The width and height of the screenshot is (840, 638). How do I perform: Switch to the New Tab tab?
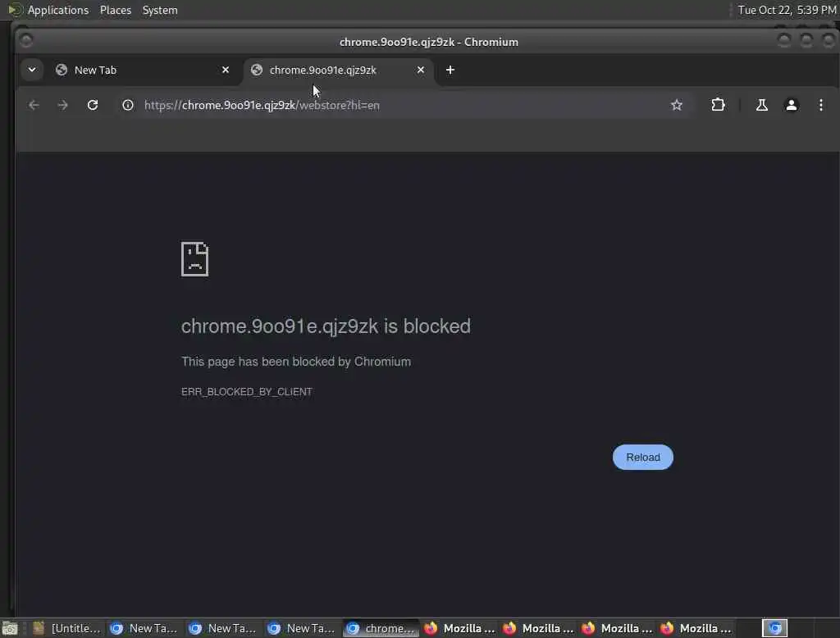(x=140, y=71)
